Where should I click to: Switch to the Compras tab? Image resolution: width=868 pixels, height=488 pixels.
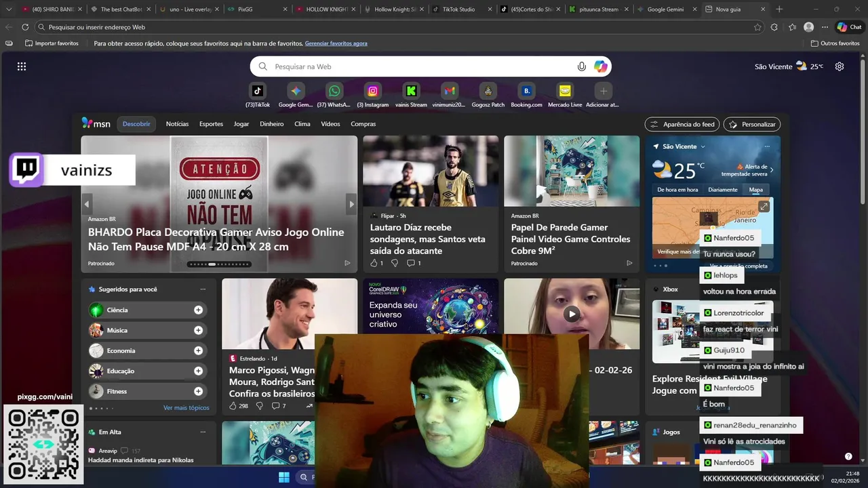pyautogui.click(x=363, y=124)
